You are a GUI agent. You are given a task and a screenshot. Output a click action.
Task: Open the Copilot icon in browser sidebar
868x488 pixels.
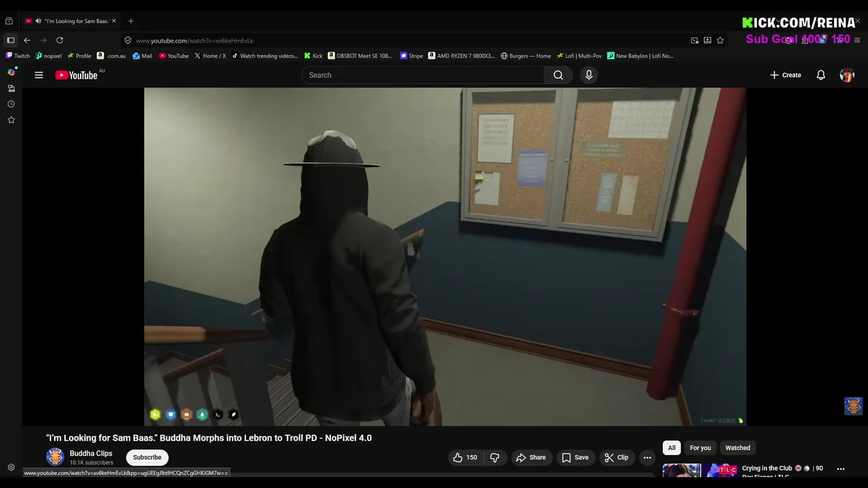point(11,72)
